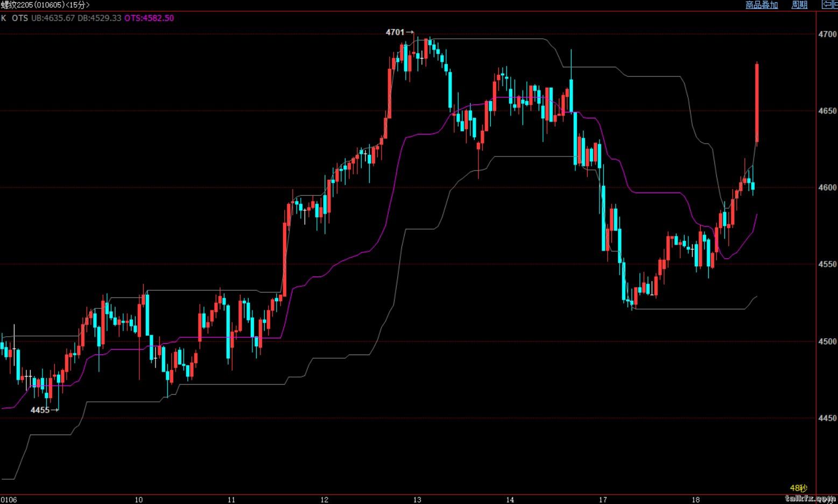The height and width of the screenshot is (504, 838).
Task: Click the chart title 螺纹2205(010605)<15分>
Action: point(45,5)
